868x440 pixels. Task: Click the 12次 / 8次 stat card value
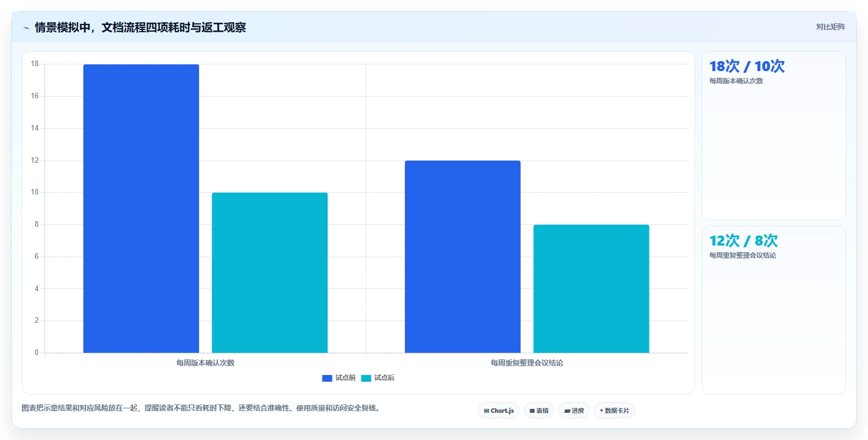tap(743, 241)
